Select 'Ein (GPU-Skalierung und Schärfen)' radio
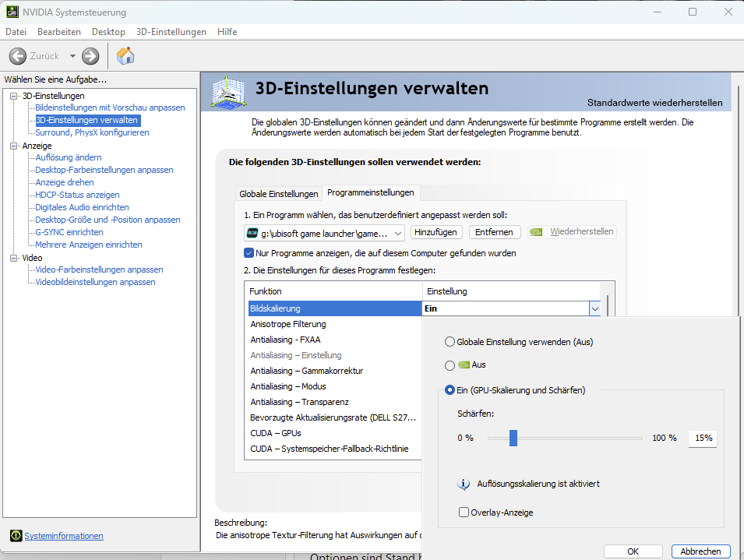 450,390
